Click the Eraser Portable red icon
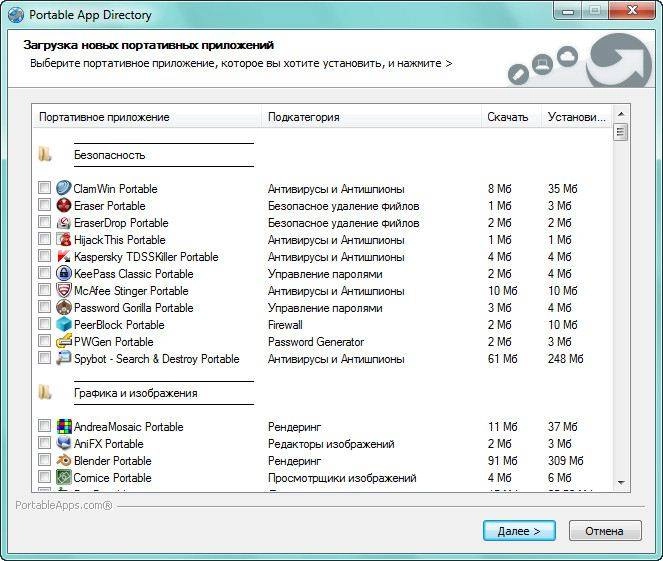 [63, 205]
